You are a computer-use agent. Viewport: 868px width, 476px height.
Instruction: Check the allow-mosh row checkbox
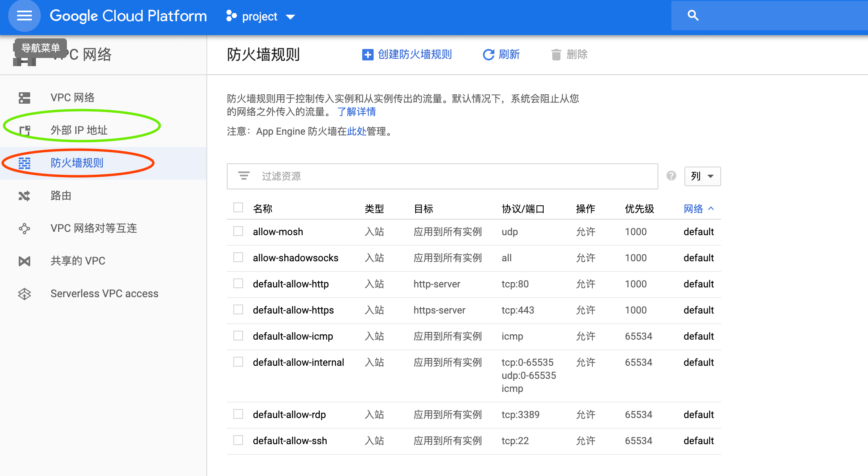click(x=238, y=231)
